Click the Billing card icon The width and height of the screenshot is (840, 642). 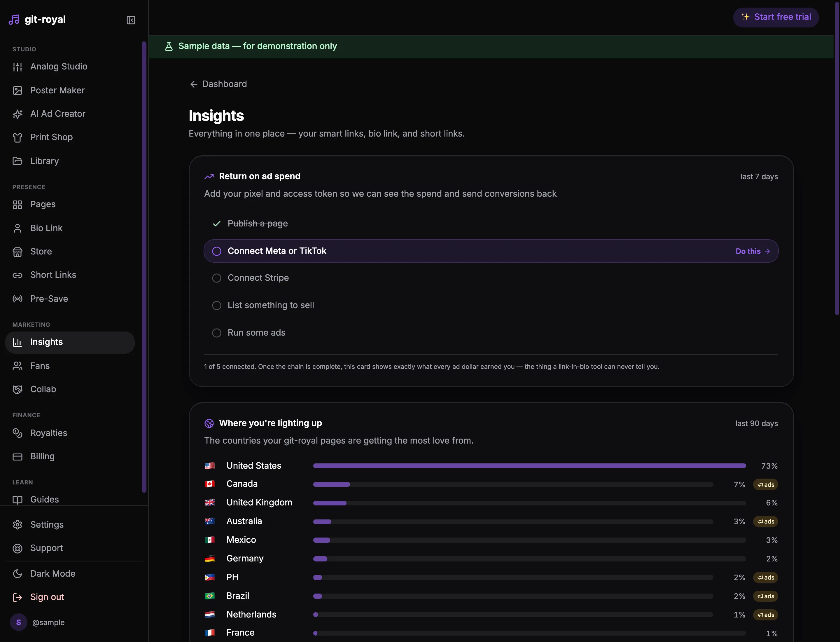[x=17, y=457]
